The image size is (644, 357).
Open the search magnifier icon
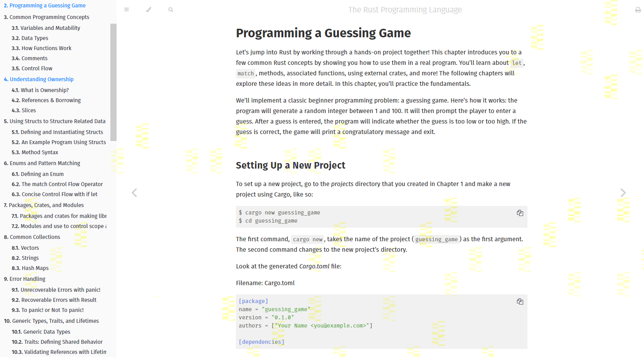click(171, 10)
